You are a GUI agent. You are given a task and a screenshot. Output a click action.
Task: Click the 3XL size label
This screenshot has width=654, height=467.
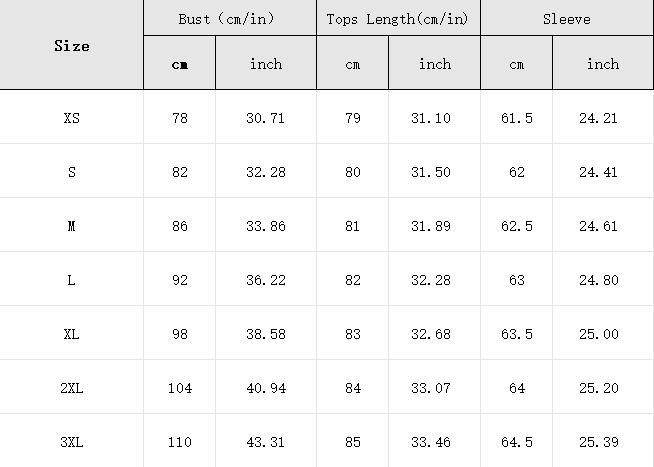pyautogui.click(x=72, y=442)
